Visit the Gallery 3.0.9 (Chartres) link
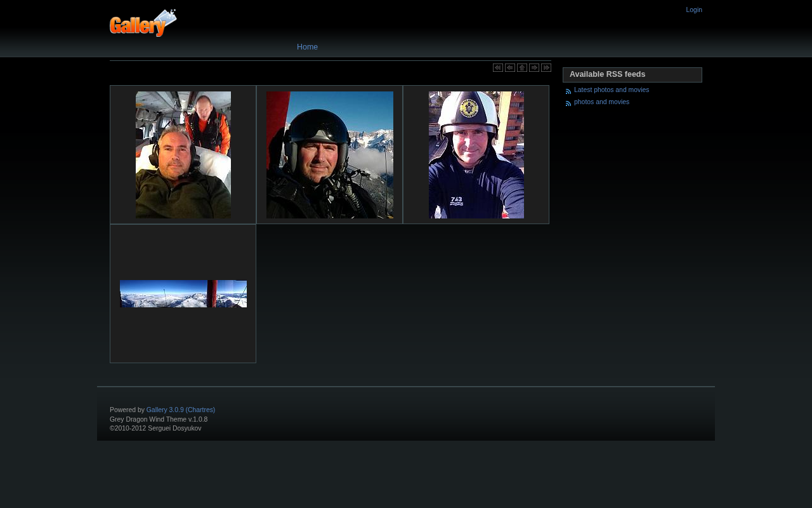 tap(180, 410)
